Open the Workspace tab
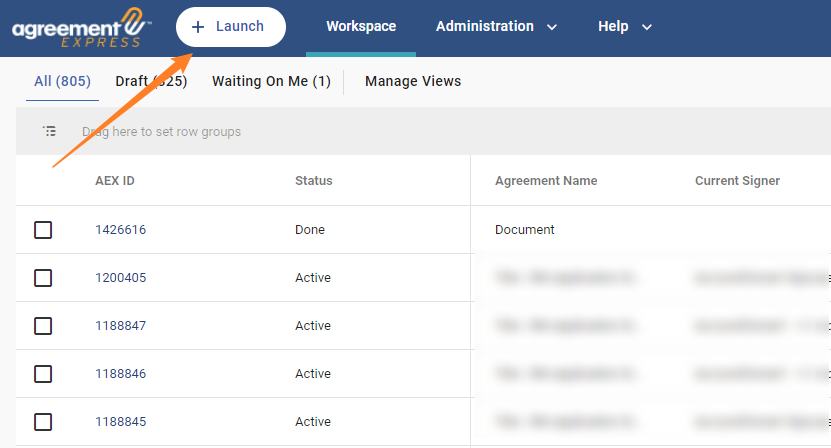Viewport: 831px width, 448px height. coord(361,26)
